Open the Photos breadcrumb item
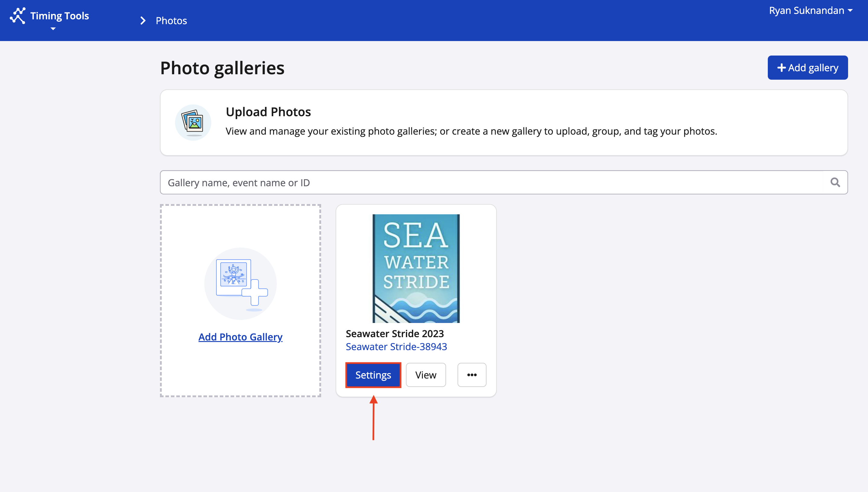 (x=171, y=21)
